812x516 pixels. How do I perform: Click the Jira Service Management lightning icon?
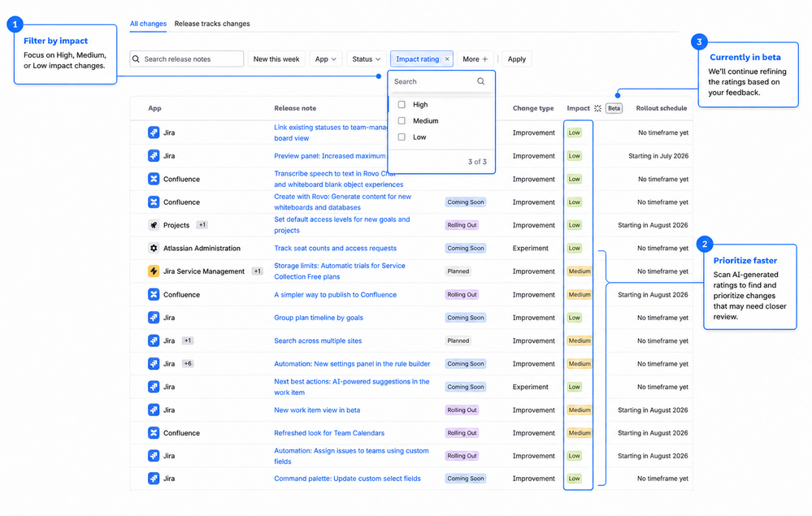[x=154, y=271]
